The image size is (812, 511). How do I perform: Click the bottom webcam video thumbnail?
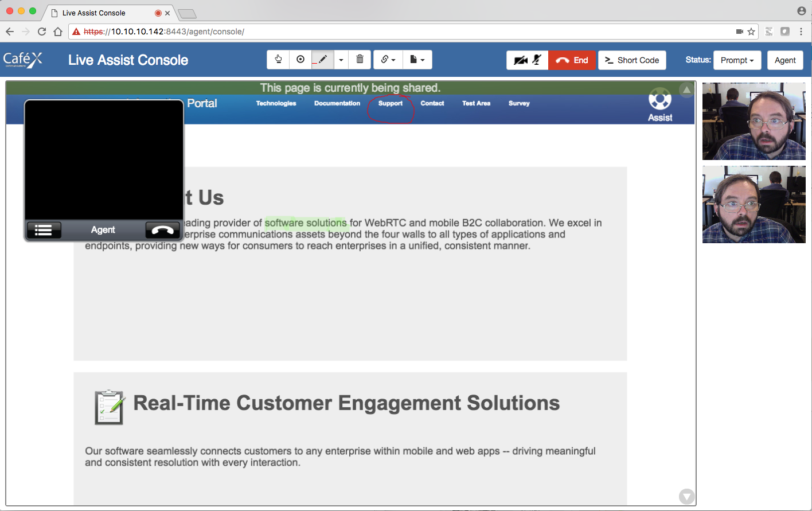(754, 204)
